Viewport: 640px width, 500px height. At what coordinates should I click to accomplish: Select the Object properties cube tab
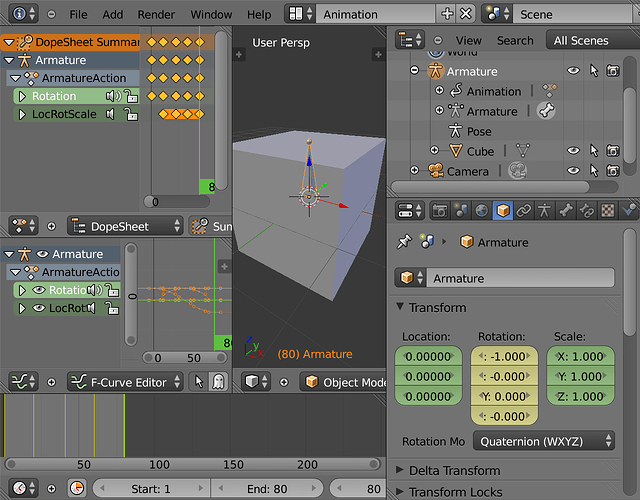point(503,211)
